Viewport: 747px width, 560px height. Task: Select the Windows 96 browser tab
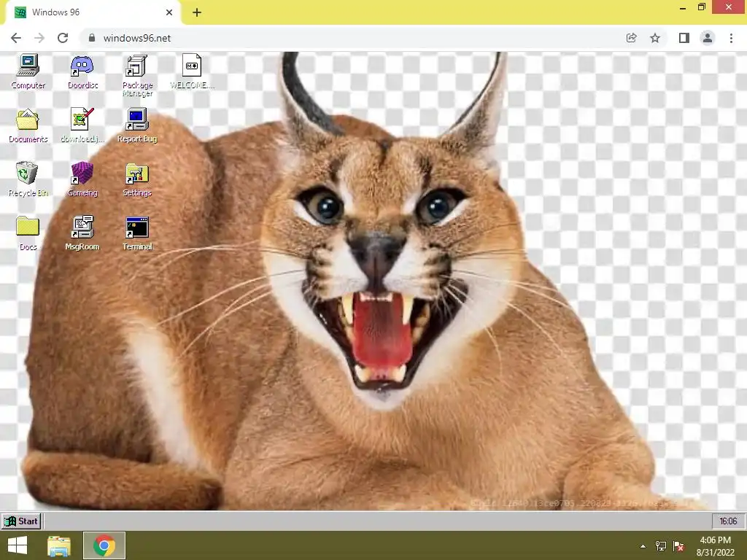click(93, 12)
